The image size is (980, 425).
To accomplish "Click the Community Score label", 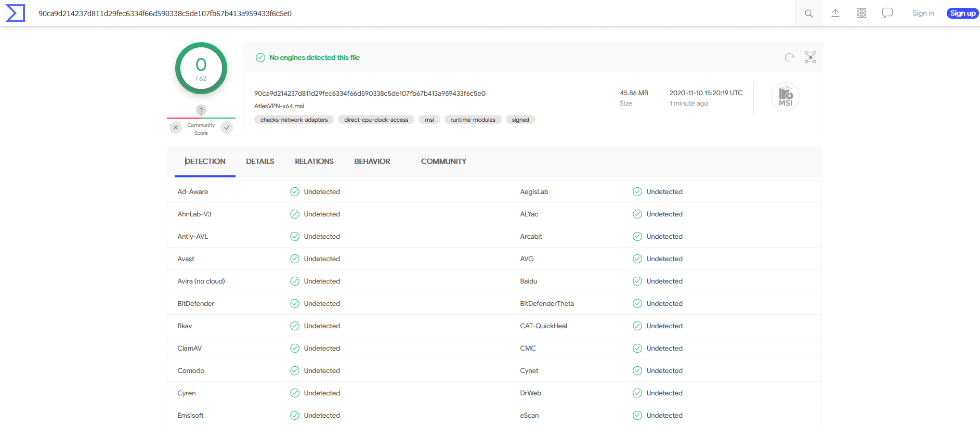I will (x=201, y=129).
